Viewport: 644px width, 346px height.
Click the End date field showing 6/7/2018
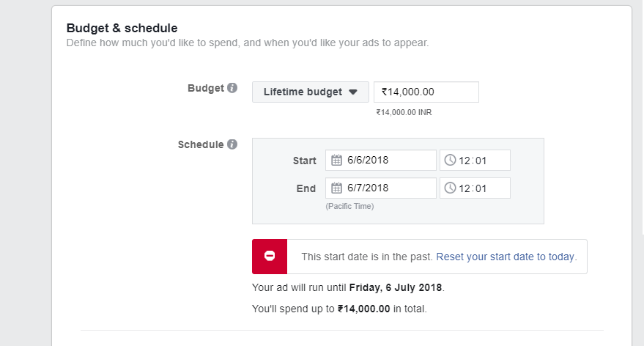coord(388,188)
